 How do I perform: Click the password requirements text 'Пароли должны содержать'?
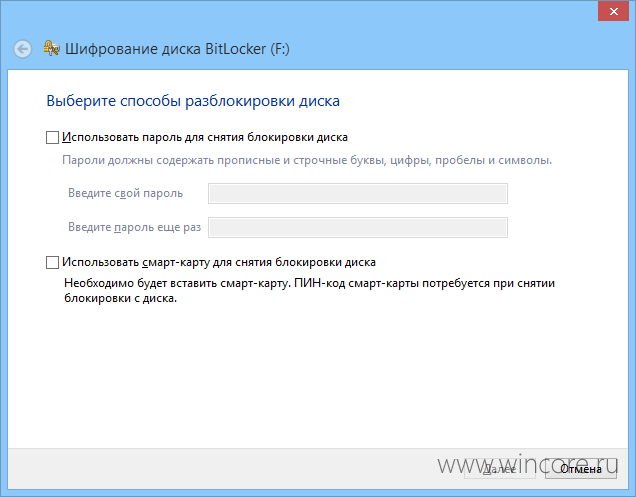(x=307, y=160)
